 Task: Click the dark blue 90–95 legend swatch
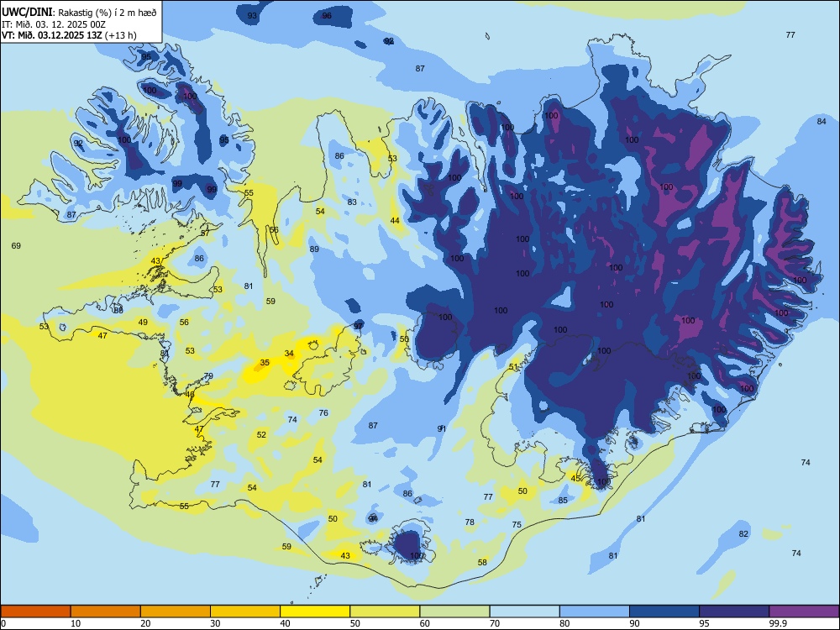coord(664,612)
